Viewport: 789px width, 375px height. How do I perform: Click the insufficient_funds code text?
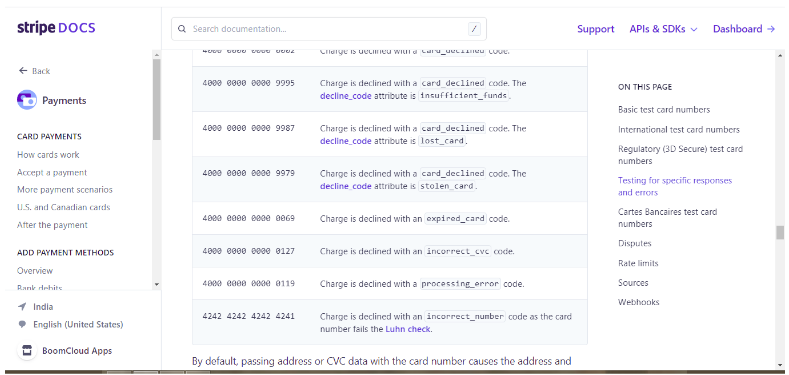(463, 96)
